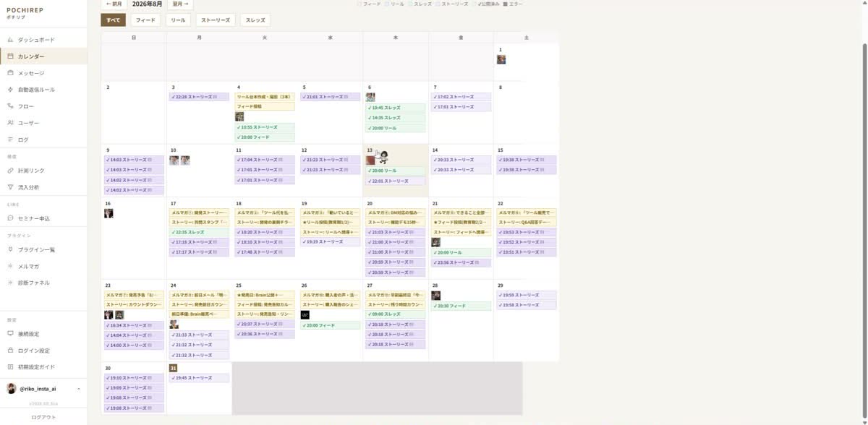The width and height of the screenshot is (868, 425).
Task: Switch to the リール filter tab
Action: tap(178, 20)
